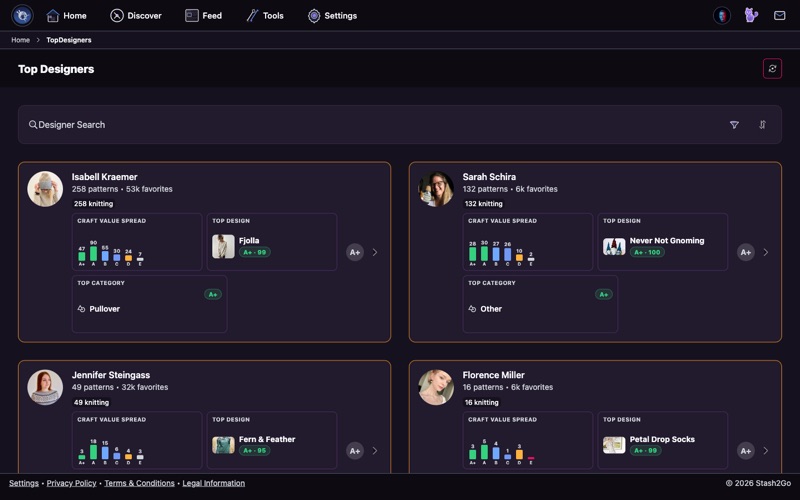Click Isabell Kraemer's tallest green A bar
The image size is (800, 500).
[93, 254]
